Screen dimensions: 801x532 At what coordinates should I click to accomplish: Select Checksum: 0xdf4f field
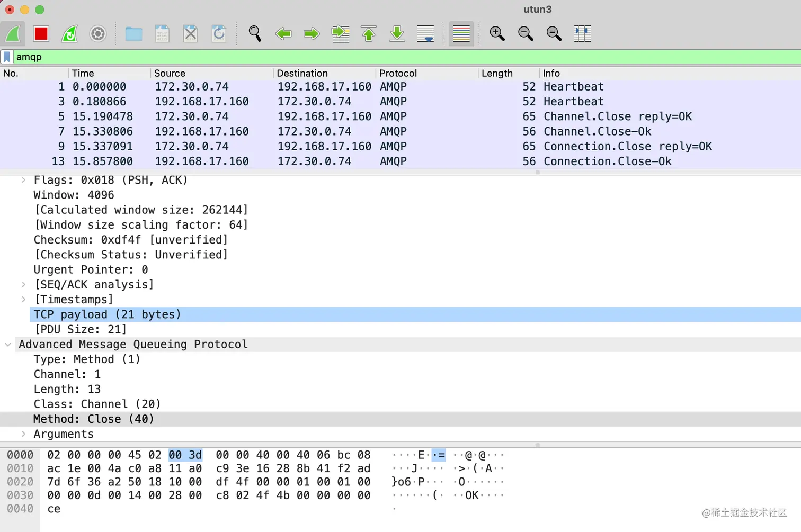(131, 239)
